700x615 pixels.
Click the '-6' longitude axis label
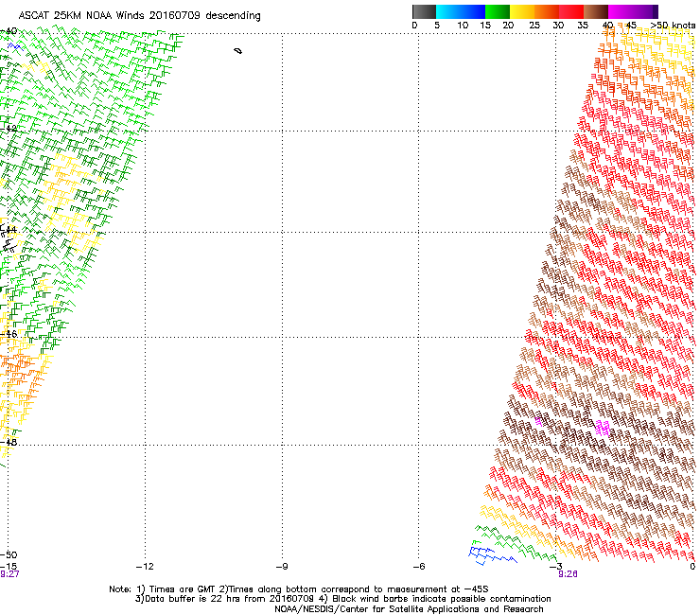418,567
